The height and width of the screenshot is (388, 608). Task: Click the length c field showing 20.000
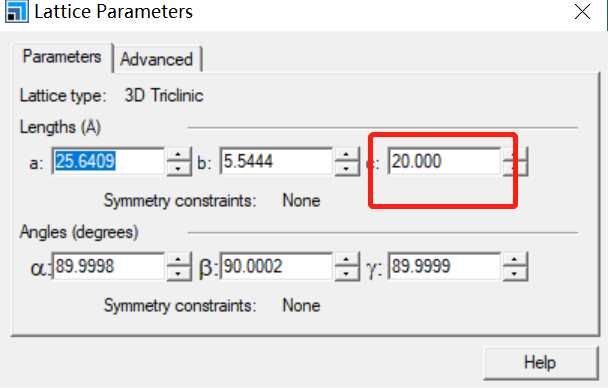444,161
